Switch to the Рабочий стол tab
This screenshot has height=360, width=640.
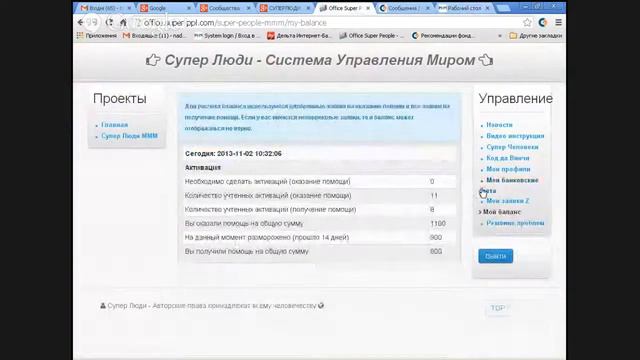[464, 8]
